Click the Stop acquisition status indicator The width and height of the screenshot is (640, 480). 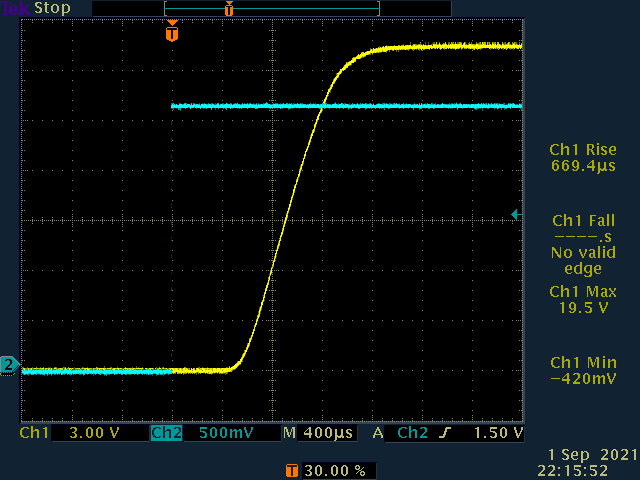point(53,8)
